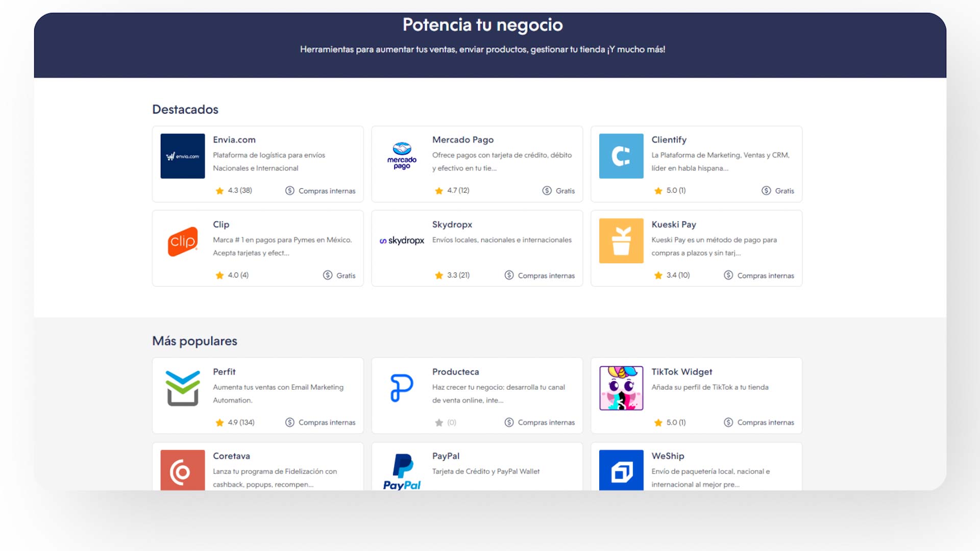Click 'Compras internas' on Envia.com card
Screen dimensions: 980x551
pos(320,191)
